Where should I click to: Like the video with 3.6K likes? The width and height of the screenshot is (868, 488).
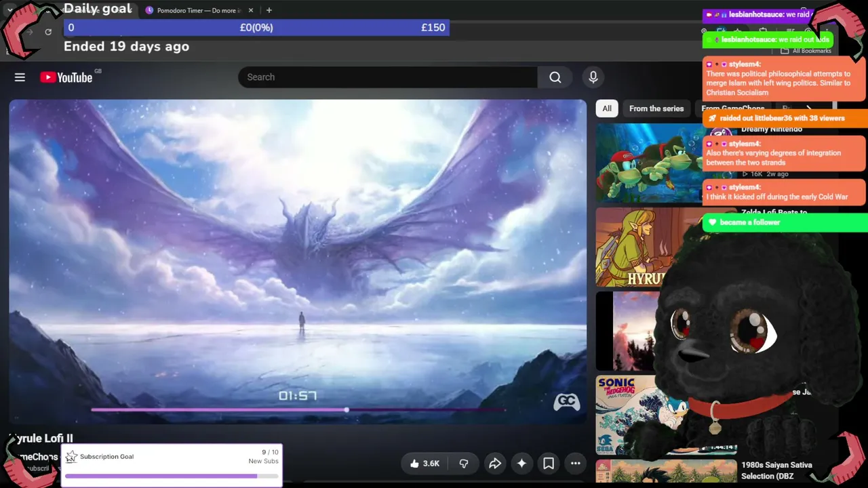point(425,464)
